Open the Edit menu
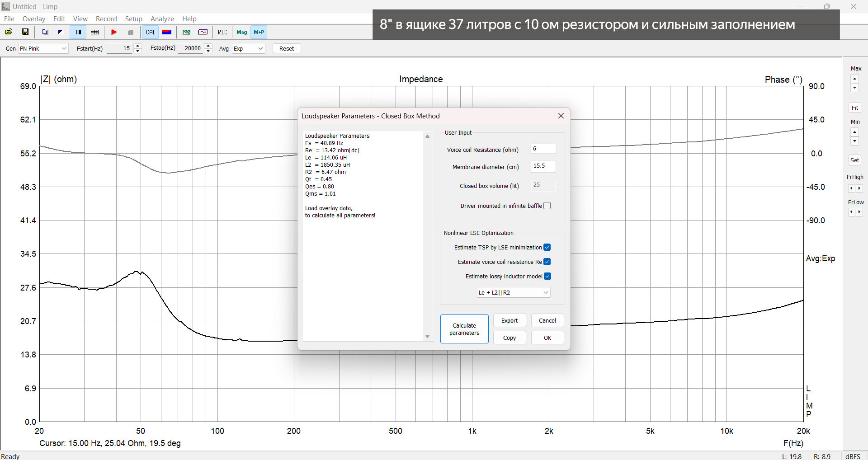This screenshot has width=868, height=460. (59, 19)
